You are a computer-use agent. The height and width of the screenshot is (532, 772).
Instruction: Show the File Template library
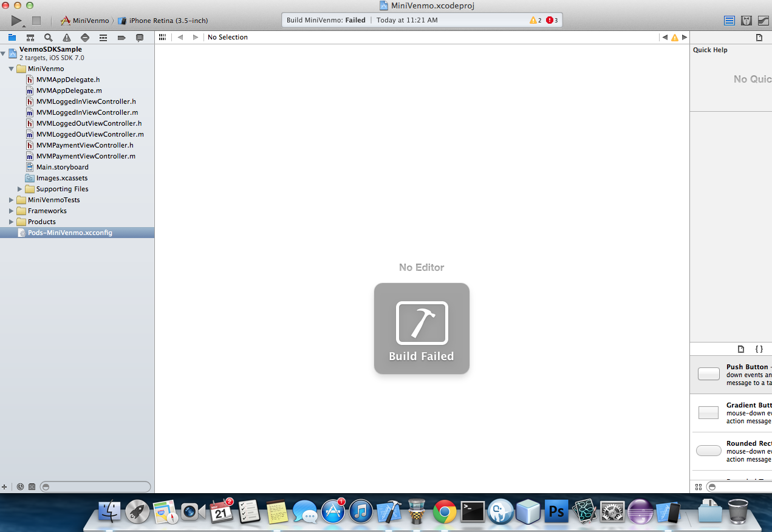click(740, 349)
